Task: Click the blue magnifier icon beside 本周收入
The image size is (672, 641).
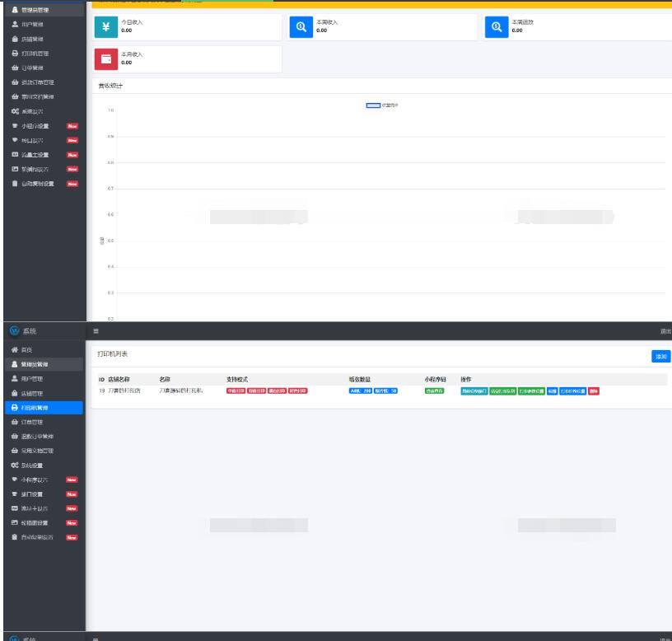Action: (x=301, y=27)
